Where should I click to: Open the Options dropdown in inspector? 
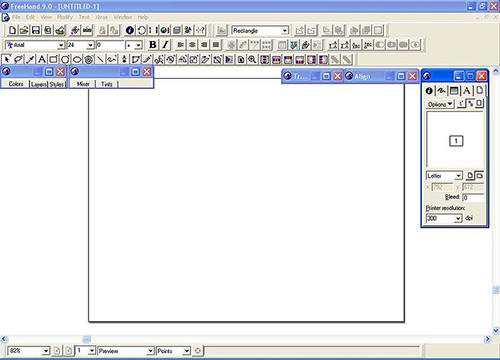[440, 104]
